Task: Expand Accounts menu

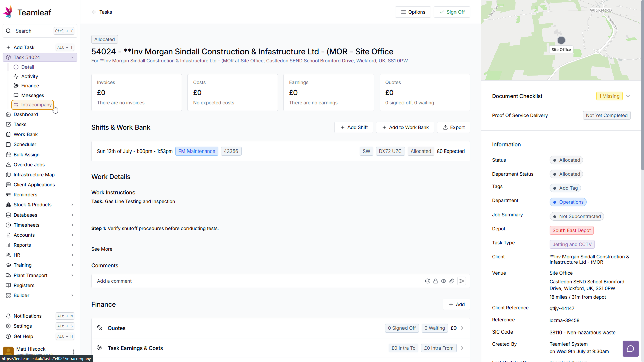Action: pos(40,235)
